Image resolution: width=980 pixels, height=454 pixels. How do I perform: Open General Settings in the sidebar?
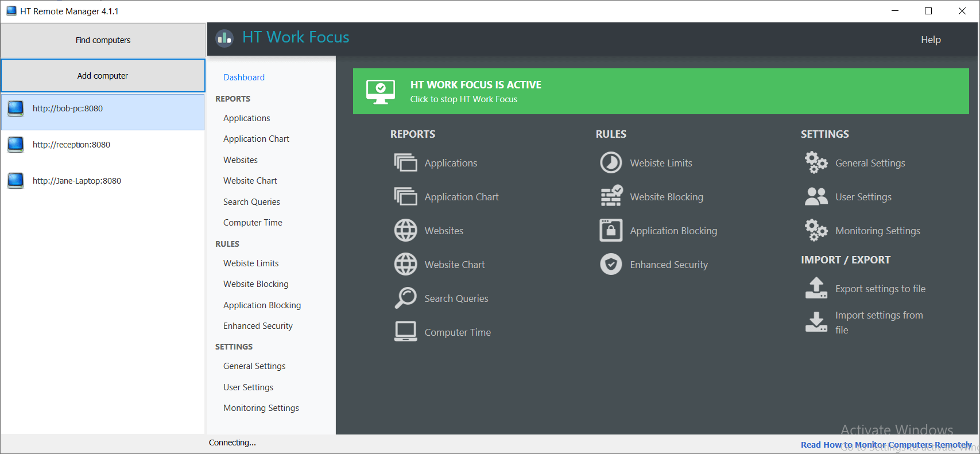(254, 366)
